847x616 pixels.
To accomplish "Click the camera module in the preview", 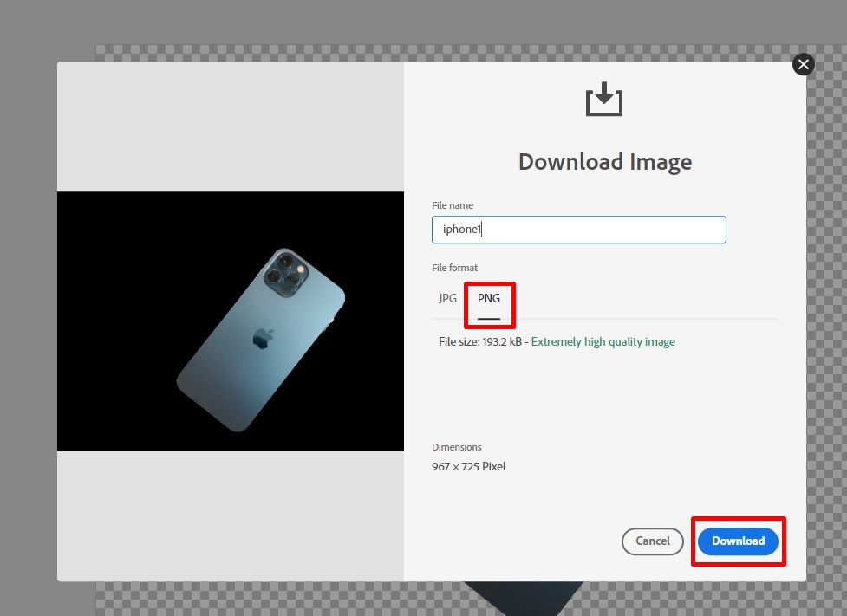I will pyautogui.click(x=285, y=273).
